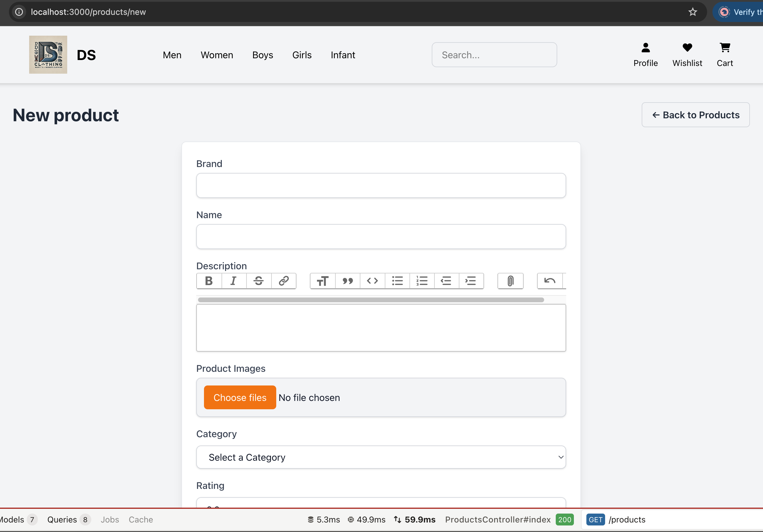Screen dimensions: 763x532
Task: Open the Select a Category dropdown
Action: coord(381,457)
